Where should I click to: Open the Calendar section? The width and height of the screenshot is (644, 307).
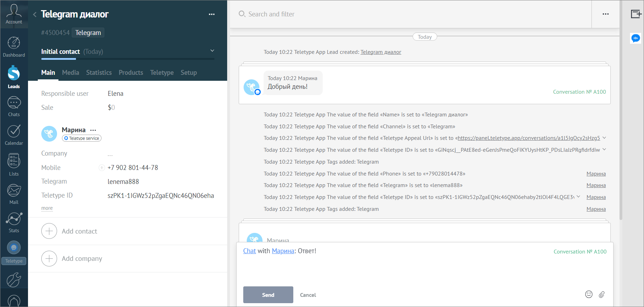14,135
